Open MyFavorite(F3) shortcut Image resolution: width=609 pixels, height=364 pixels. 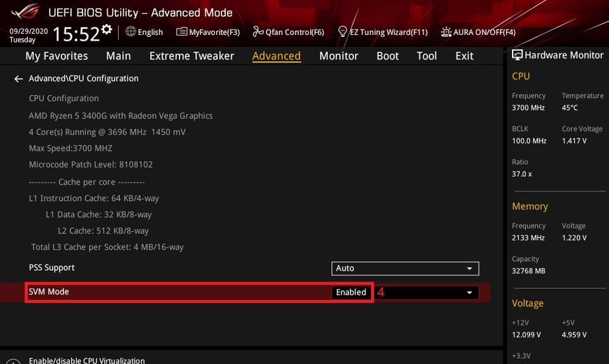click(214, 32)
